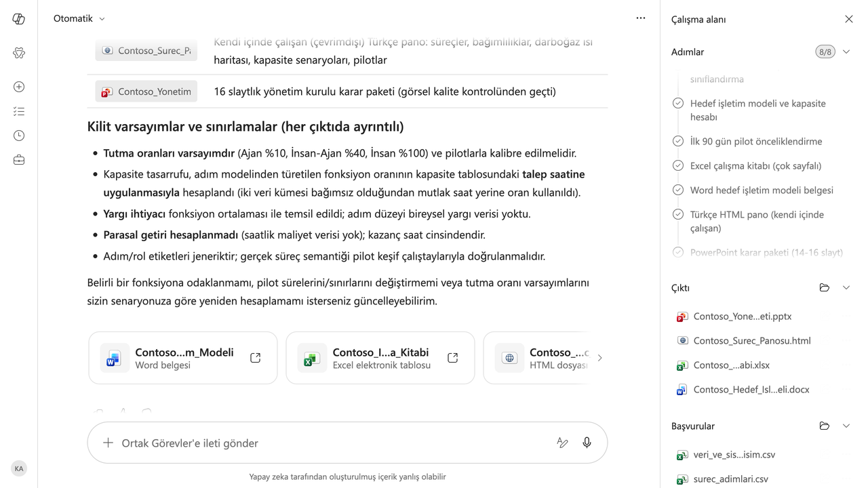Open the Çıktı folder icon
This screenshot has width=868, height=488.
825,288
